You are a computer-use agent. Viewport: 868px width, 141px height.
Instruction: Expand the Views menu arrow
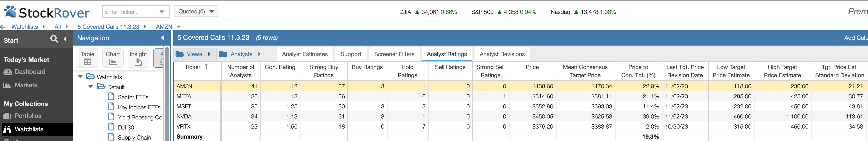[x=209, y=54]
